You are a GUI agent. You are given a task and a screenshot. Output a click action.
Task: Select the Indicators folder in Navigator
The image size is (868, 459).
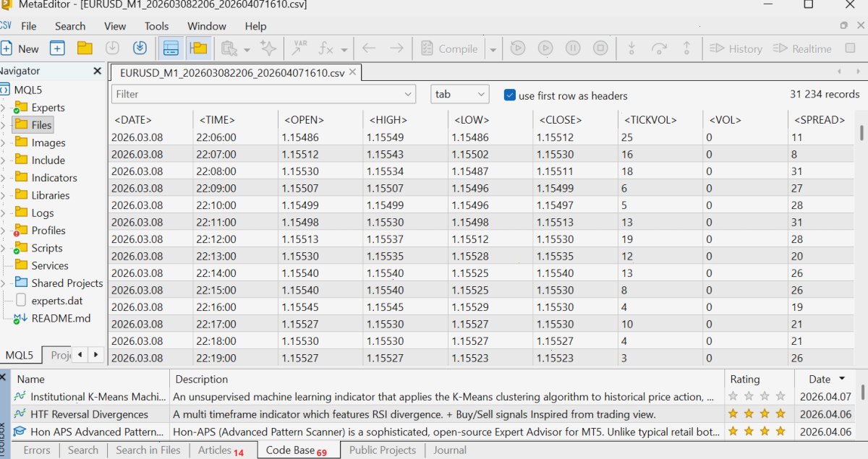pyautogui.click(x=54, y=178)
